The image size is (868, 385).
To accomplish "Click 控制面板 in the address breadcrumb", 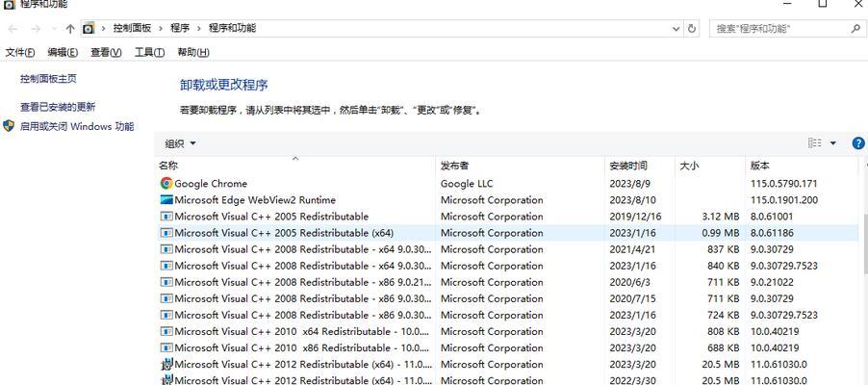I will click(132, 28).
